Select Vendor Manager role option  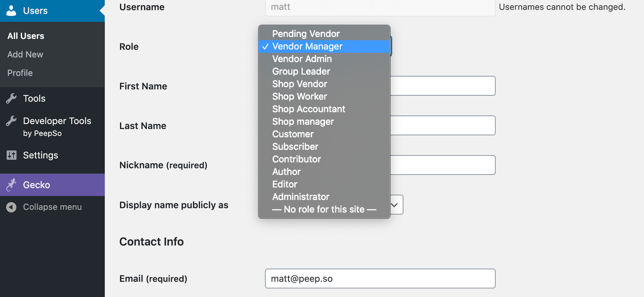click(x=324, y=46)
